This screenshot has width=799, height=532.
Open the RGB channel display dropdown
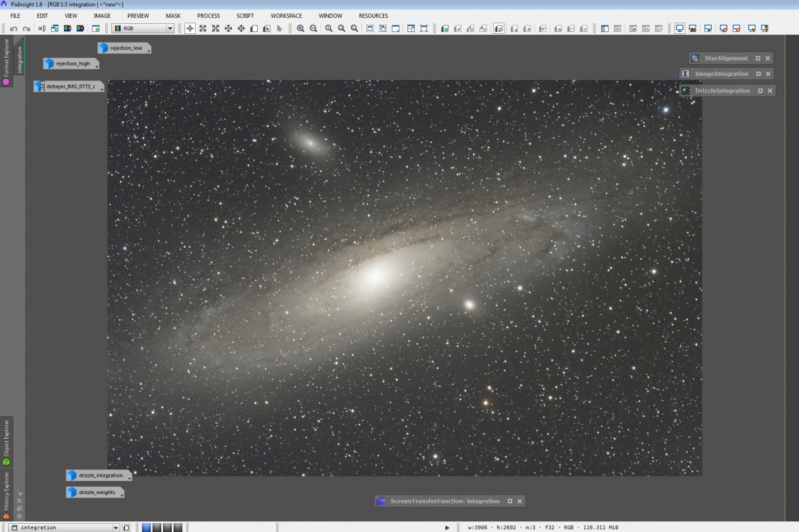point(170,29)
